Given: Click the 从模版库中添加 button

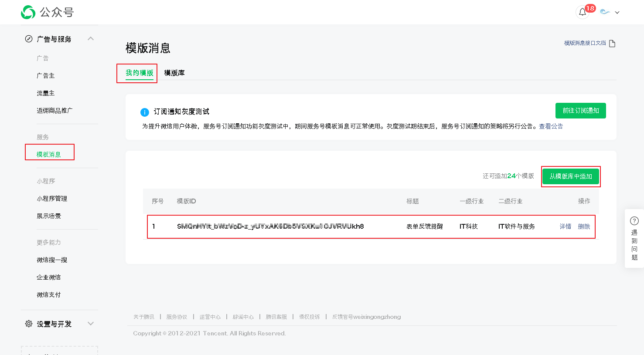Looking at the screenshot, I should [570, 176].
